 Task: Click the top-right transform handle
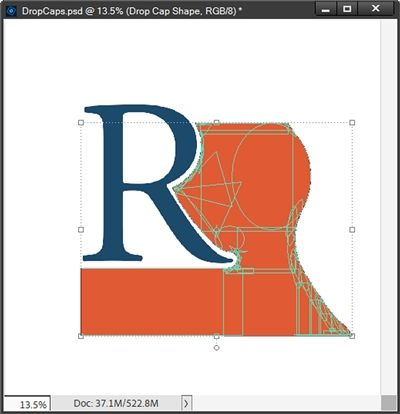(x=352, y=123)
